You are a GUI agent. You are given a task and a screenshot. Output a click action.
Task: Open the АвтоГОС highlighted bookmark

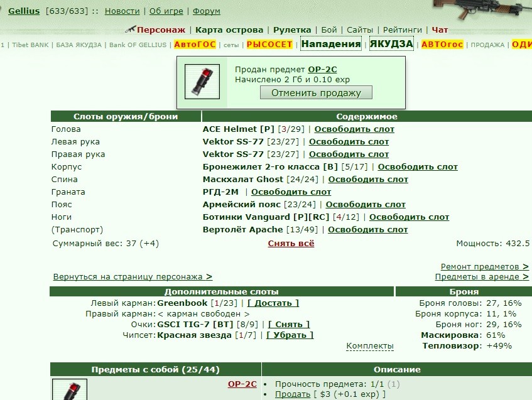pyautogui.click(x=195, y=45)
